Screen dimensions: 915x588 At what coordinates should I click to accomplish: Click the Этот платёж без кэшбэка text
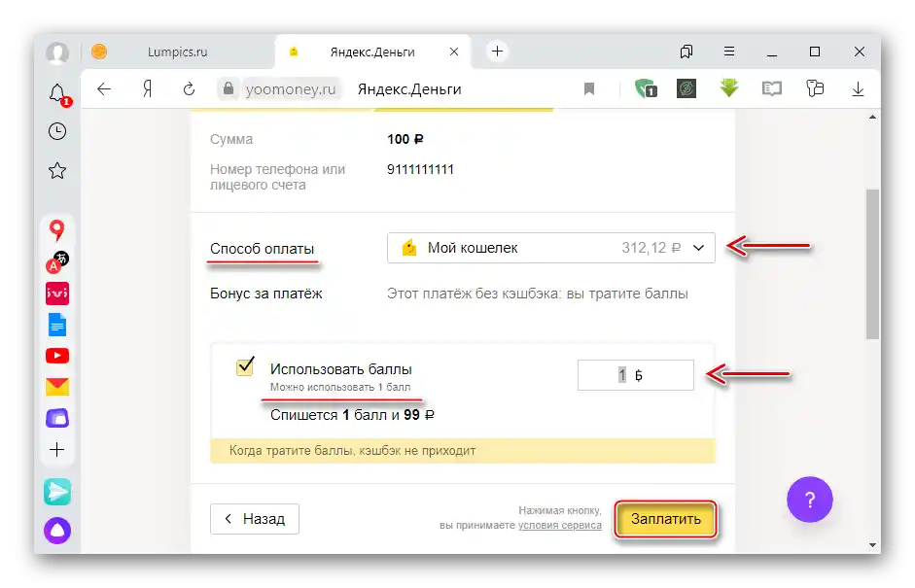pyautogui.click(x=538, y=294)
